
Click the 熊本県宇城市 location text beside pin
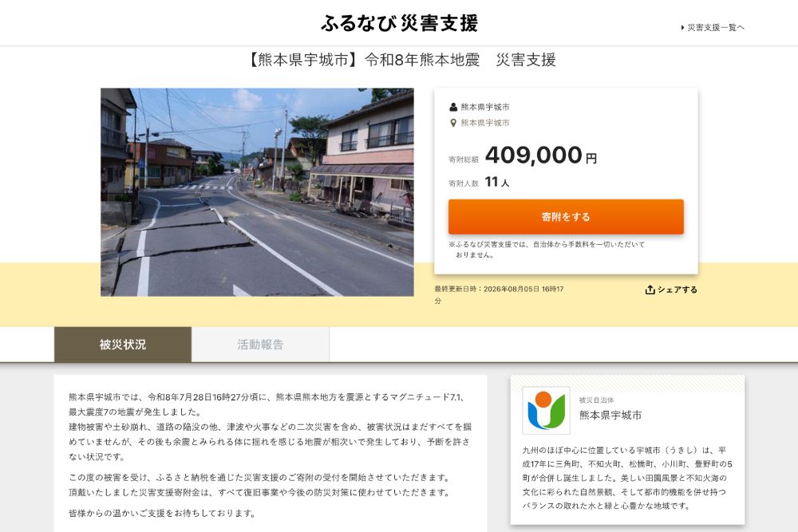tap(485, 123)
